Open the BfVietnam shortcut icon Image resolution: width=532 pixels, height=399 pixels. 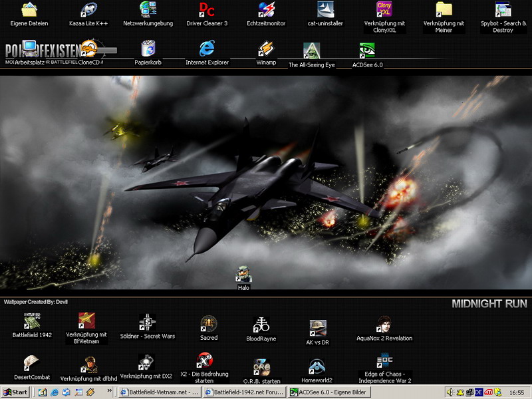[86, 321]
